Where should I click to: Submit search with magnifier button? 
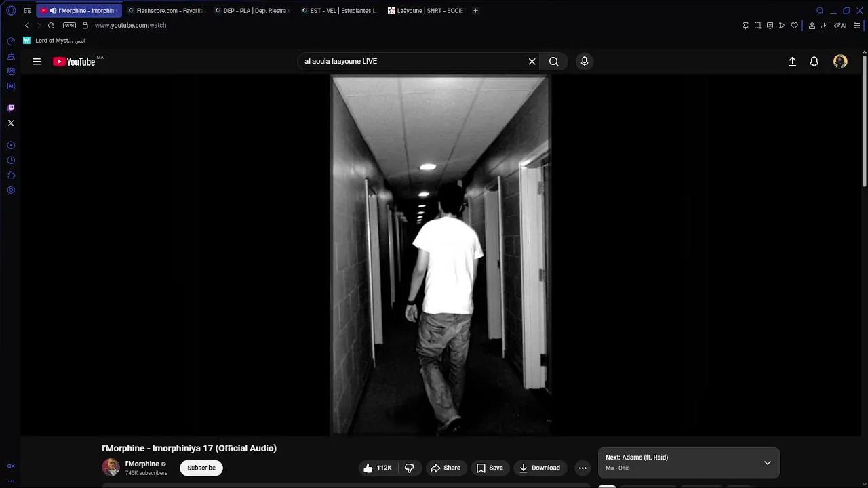(x=554, y=62)
